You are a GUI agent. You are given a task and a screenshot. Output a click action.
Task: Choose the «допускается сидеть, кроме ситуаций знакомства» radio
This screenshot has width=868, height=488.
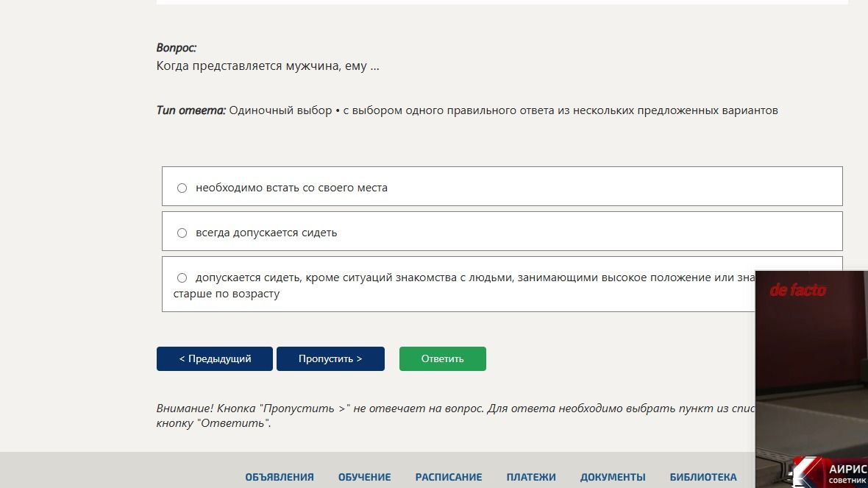pyautogui.click(x=182, y=278)
